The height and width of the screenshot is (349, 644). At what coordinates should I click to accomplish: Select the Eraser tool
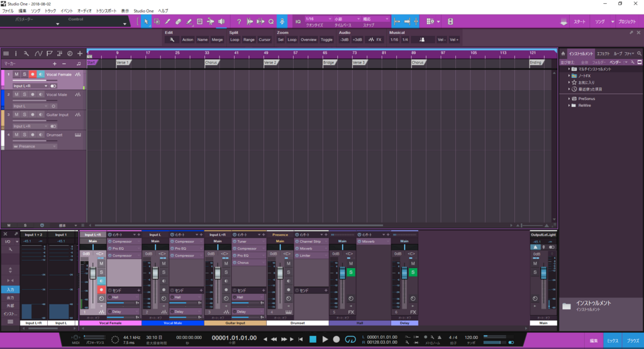pyautogui.click(x=178, y=21)
